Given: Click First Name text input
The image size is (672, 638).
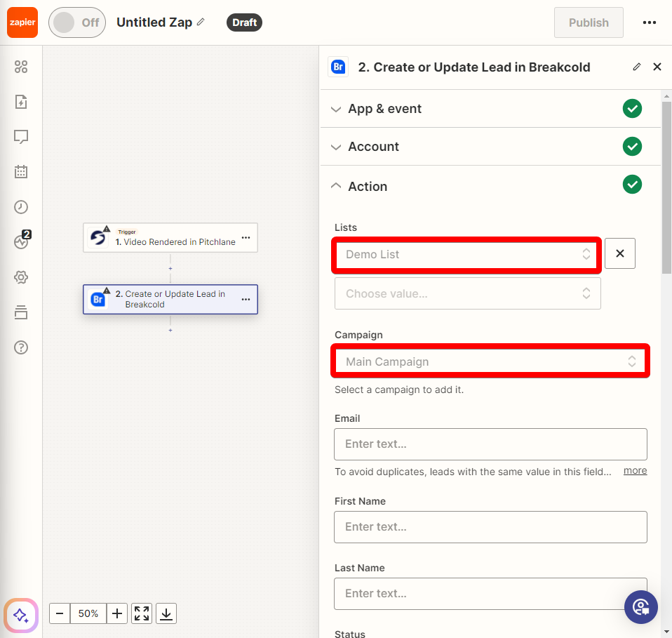Looking at the screenshot, I should click(x=490, y=527).
